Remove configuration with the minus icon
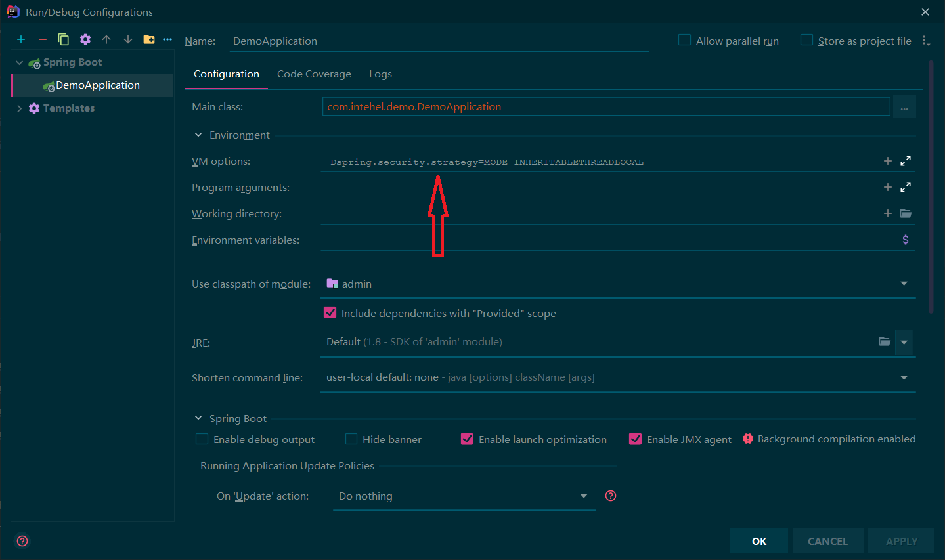This screenshot has width=945, height=560. click(x=43, y=39)
